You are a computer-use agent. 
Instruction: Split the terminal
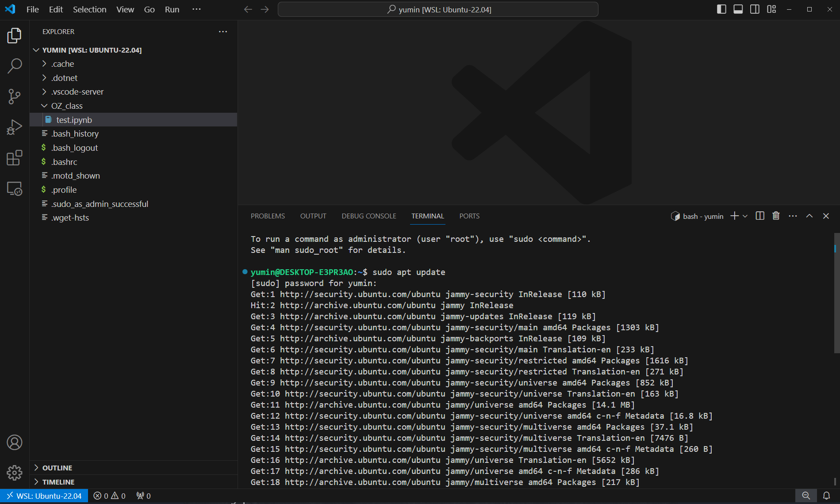coord(760,216)
